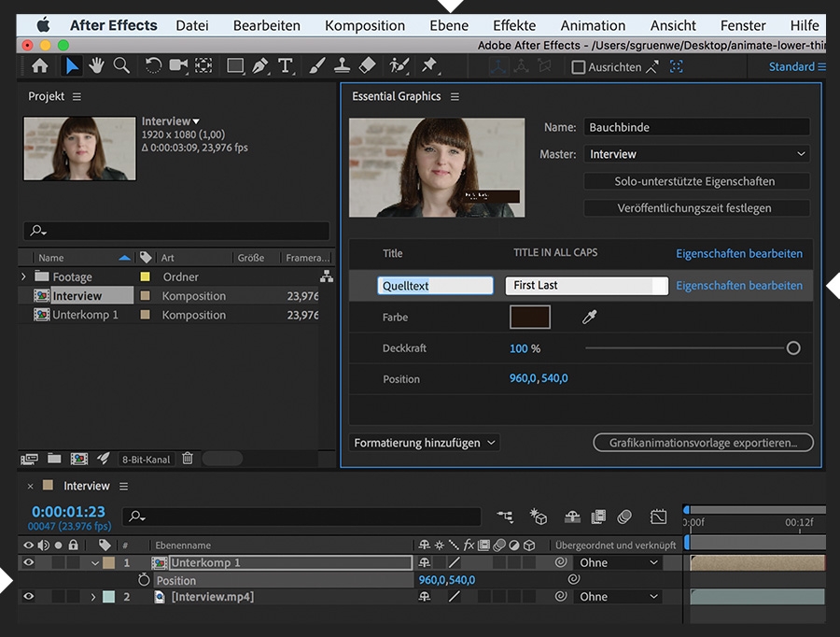Toggle the Position stopwatch keyframe icon
Viewport: 840px width, 637px height.
pyautogui.click(x=144, y=580)
